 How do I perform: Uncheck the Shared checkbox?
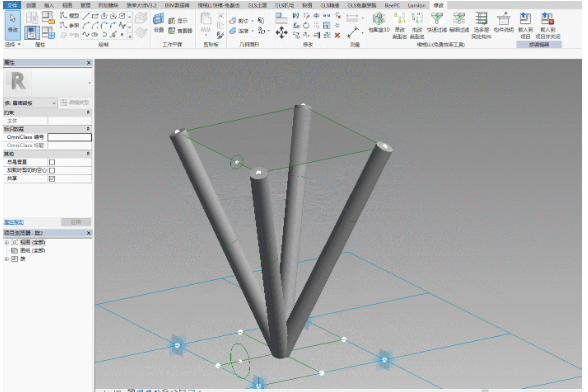pos(52,179)
